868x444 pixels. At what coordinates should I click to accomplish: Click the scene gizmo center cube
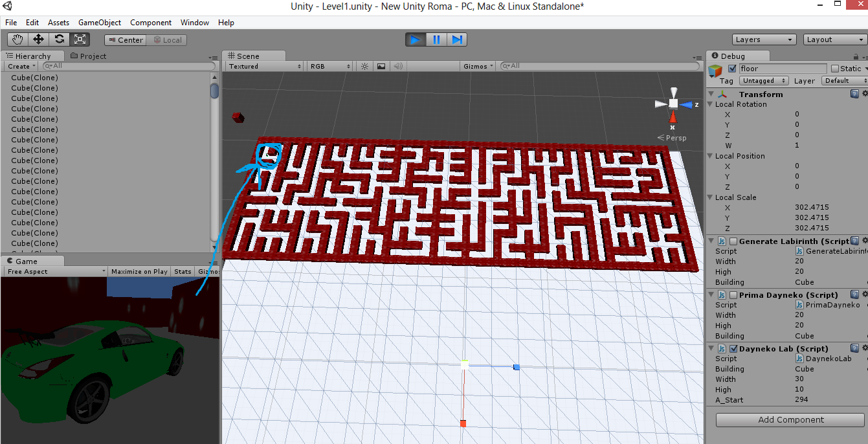tap(673, 104)
